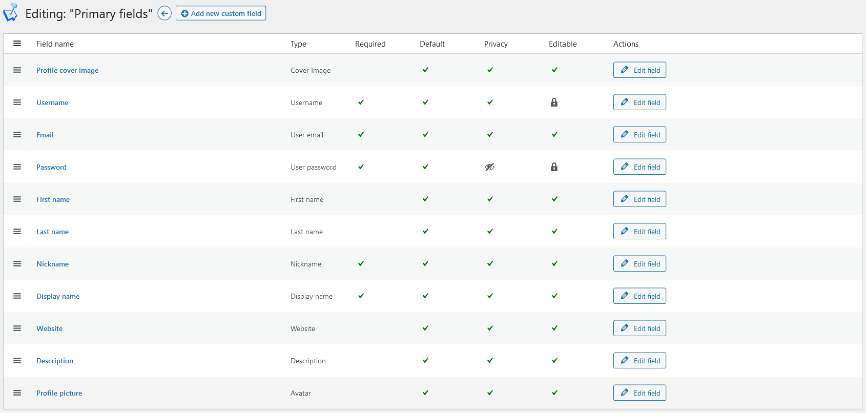Click Edit field for Profile picture
This screenshot has width=868, height=413.
click(x=639, y=393)
